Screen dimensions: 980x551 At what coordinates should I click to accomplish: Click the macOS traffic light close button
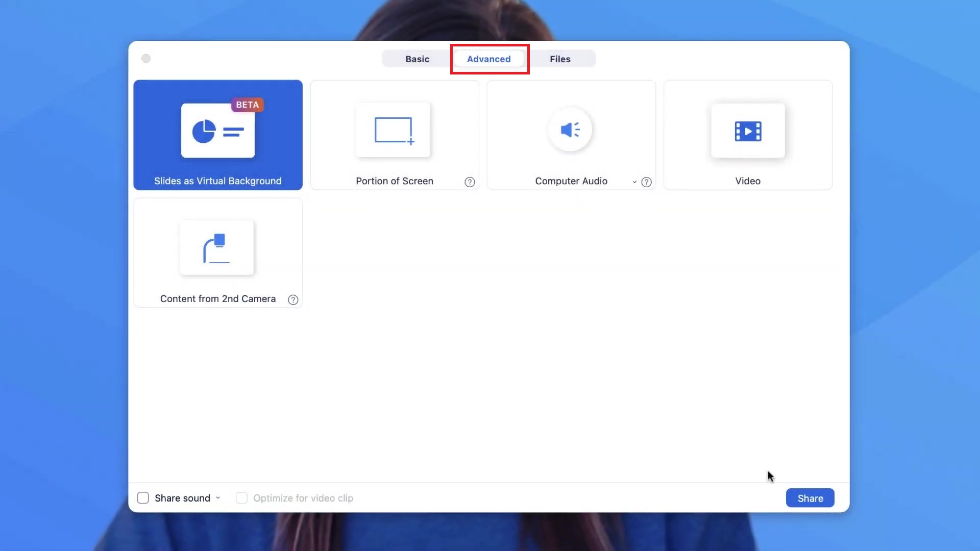(x=146, y=59)
